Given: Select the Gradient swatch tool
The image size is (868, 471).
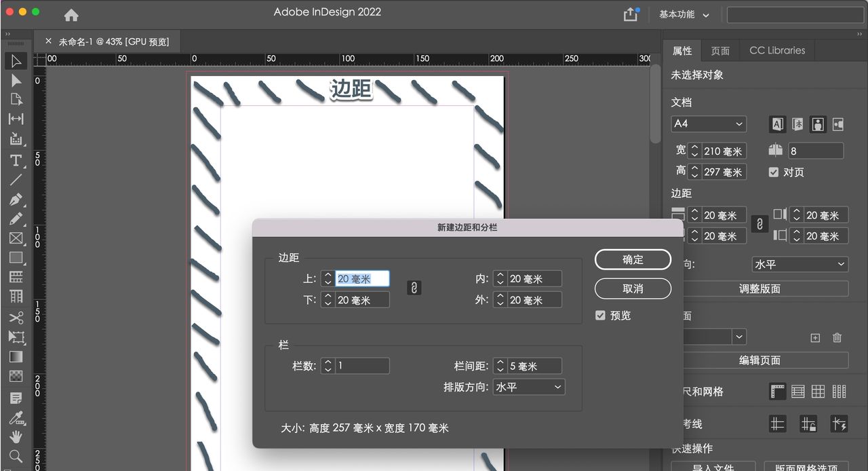Looking at the screenshot, I should (x=16, y=356).
